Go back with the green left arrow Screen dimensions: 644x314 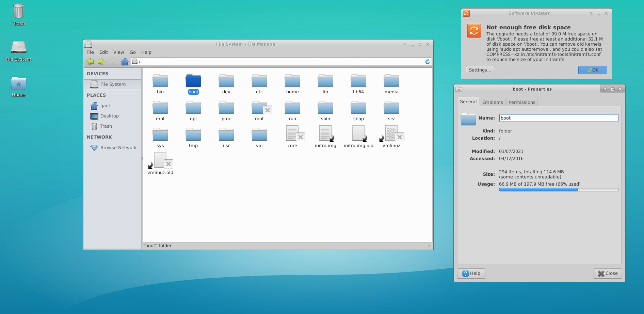90,62
